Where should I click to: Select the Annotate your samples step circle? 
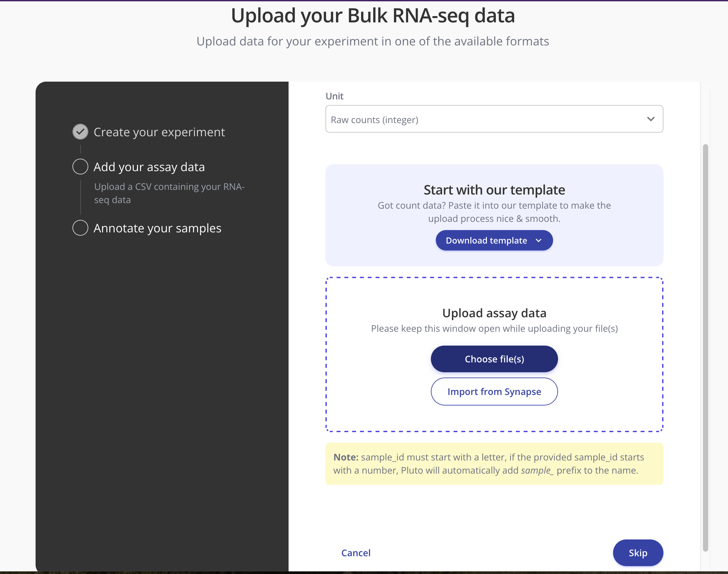click(x=80, y=227)
